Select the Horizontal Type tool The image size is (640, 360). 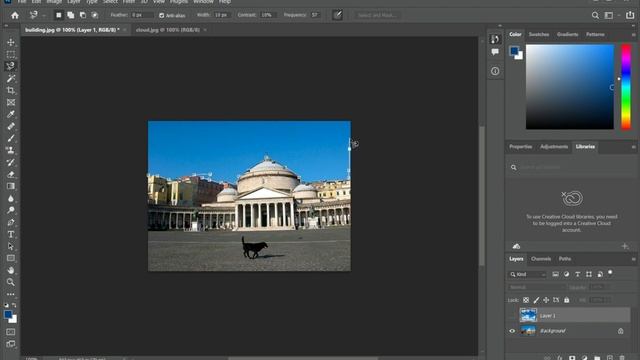pos(11,234)
